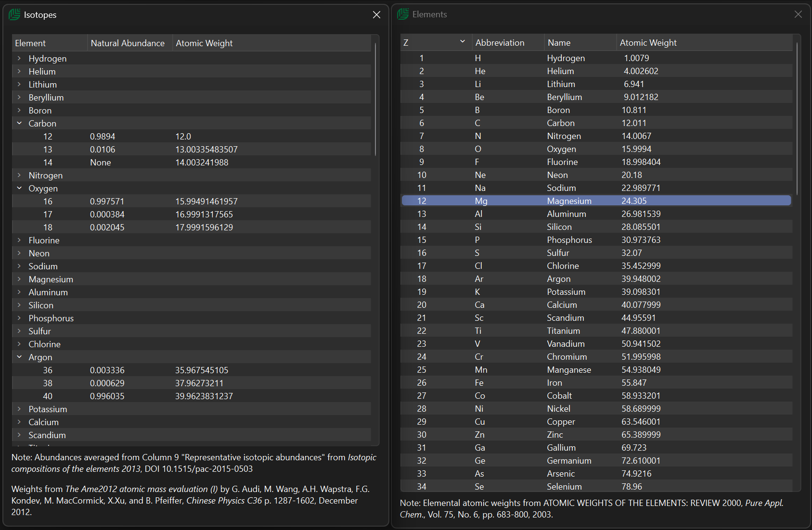Select the Titanium row in Elements table
Screen dimensions: 812x530
[x=596, y=330]
